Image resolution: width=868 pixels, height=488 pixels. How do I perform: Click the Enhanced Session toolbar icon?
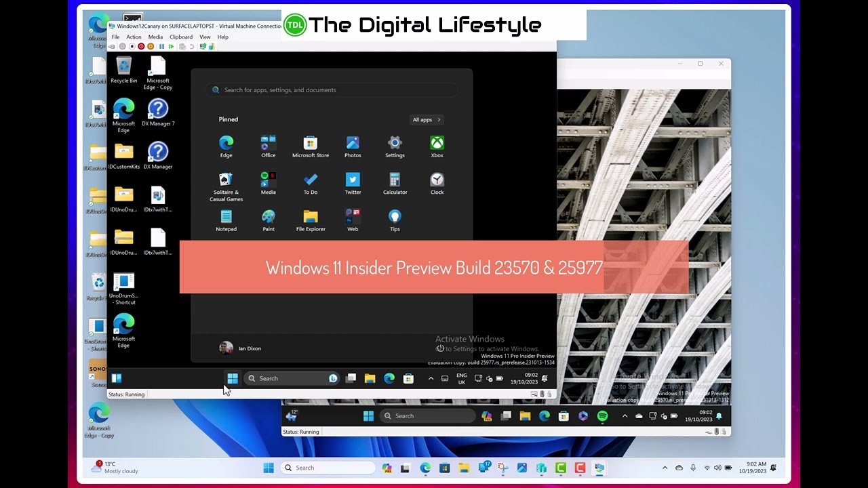point(203,46)
